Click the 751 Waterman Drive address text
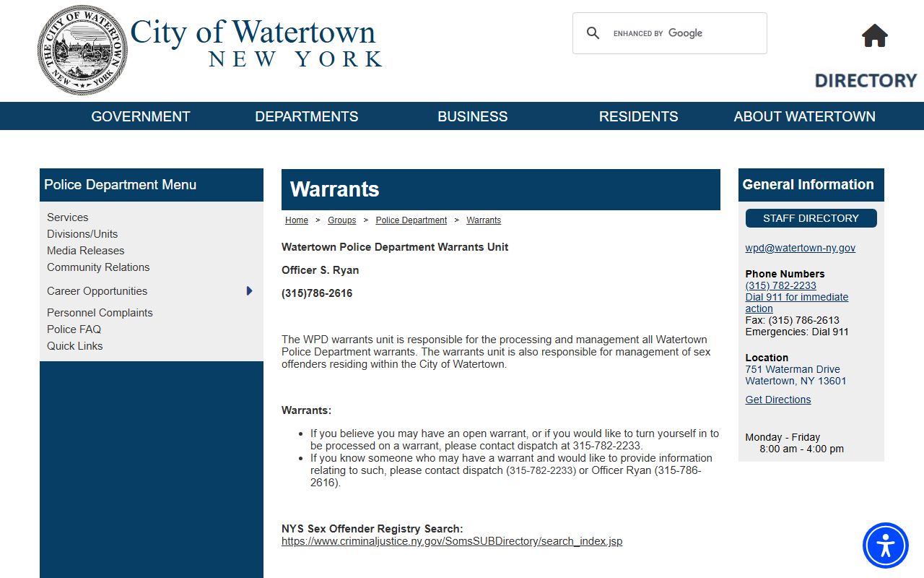Screen dimensions: 924x578 tap(793, 369)
